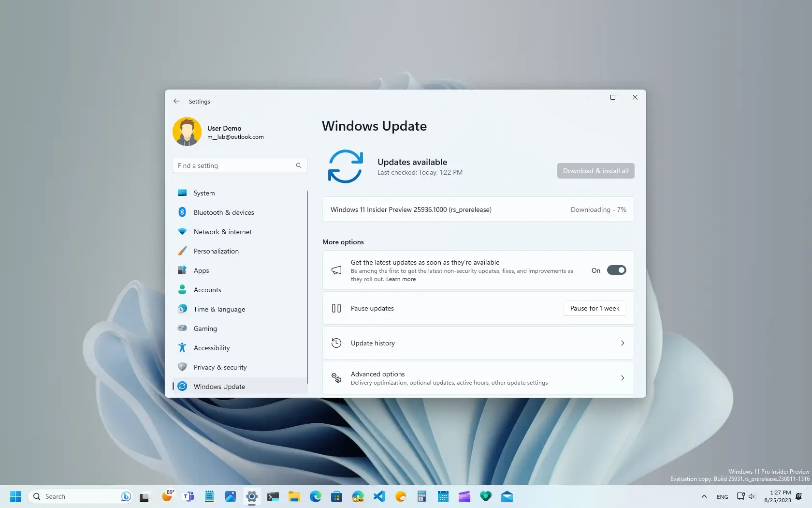Click the ENG language indicator

[x=722, y=496]
